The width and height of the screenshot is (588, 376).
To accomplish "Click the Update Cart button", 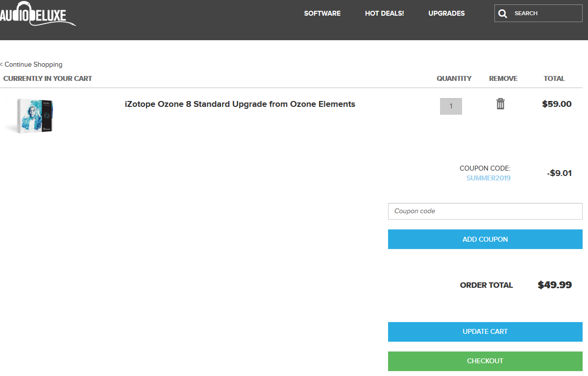I will tap(485, 331).
